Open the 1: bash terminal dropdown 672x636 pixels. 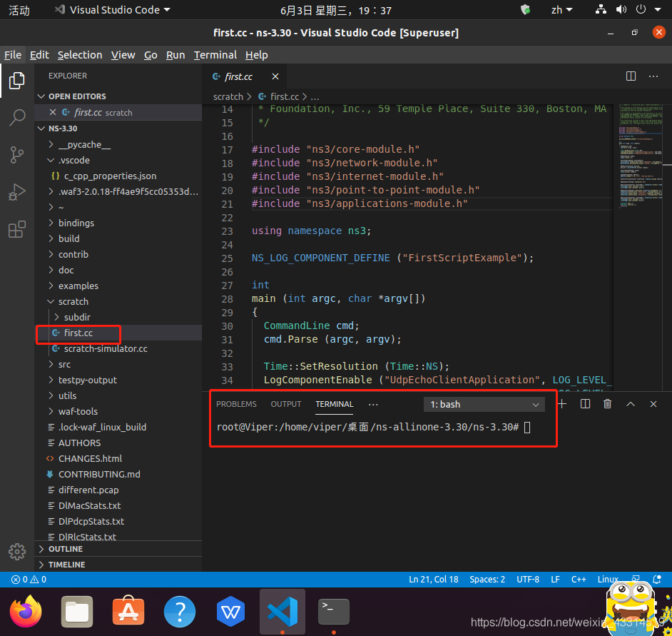[x=484, y=404]
